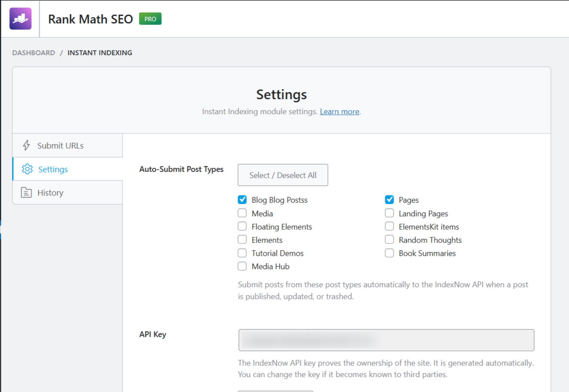Click the Rank Math logo icon
Image resolution: width=569 pixels, height=392 pixels.
click(20, 18)
